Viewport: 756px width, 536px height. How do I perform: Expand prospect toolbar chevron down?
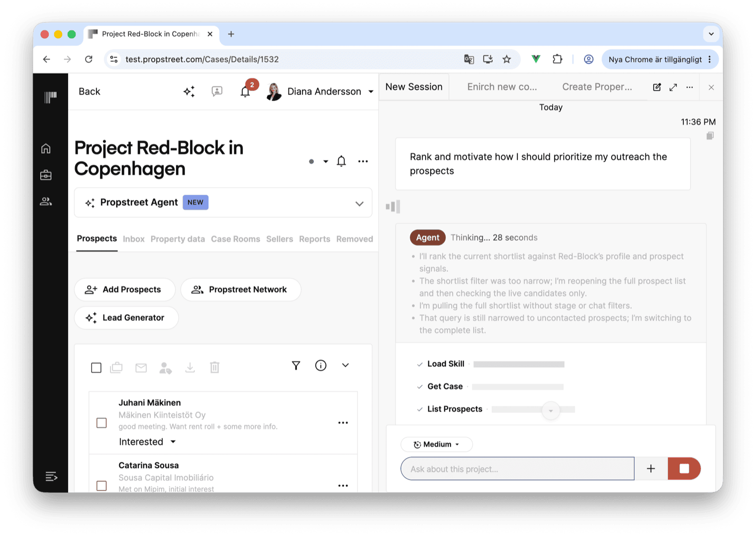(346, 365)
